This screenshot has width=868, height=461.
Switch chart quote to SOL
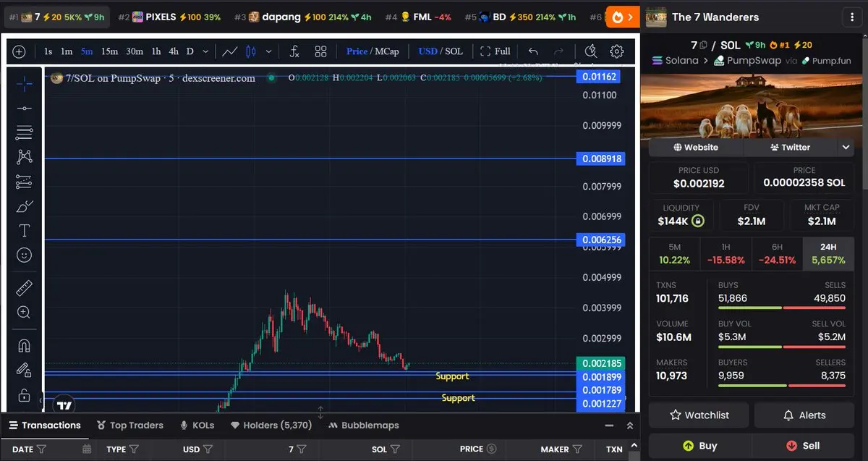point(454,51)
